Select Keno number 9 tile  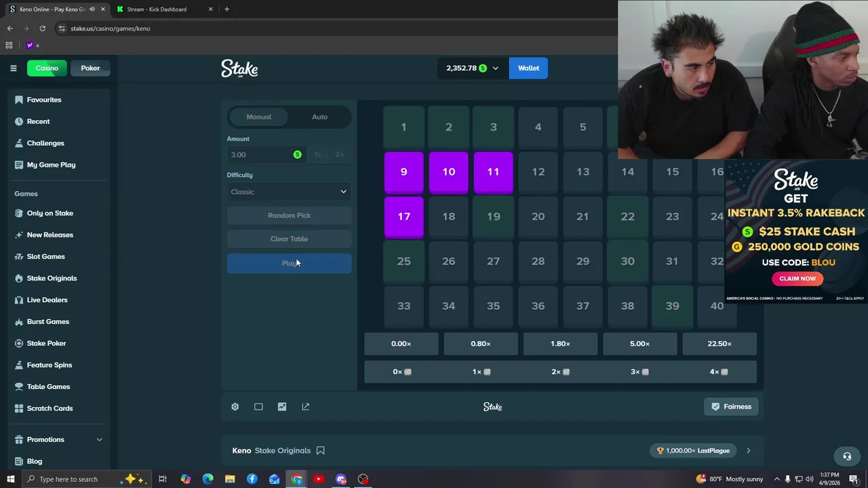403,172
